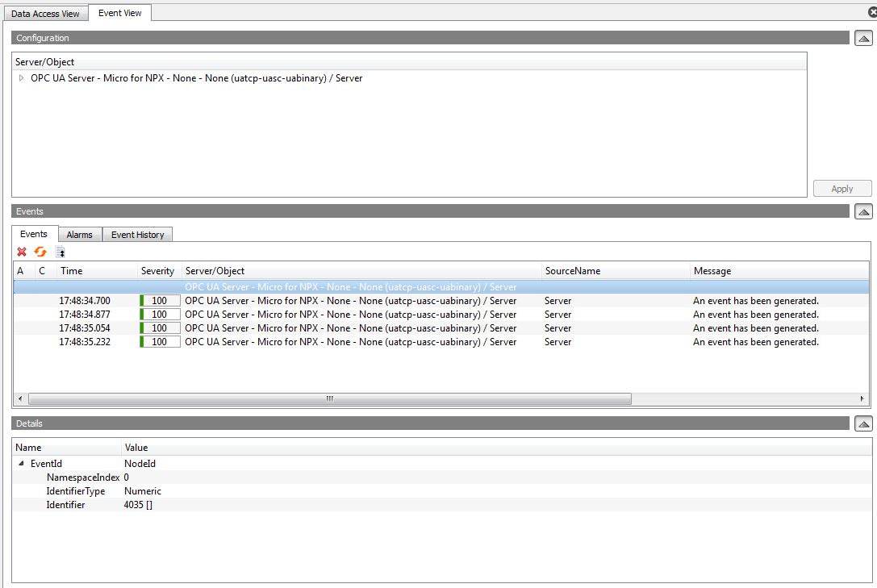Expand the OPC UA Server tree node in Configuration
The image size is (877, 588).
tap(21, 78)
